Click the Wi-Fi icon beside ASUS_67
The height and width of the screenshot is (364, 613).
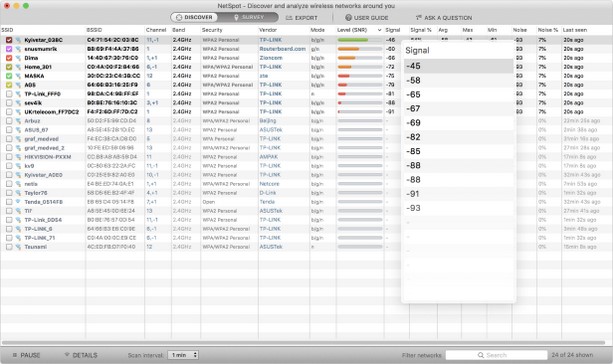click(x=18, y=130)
